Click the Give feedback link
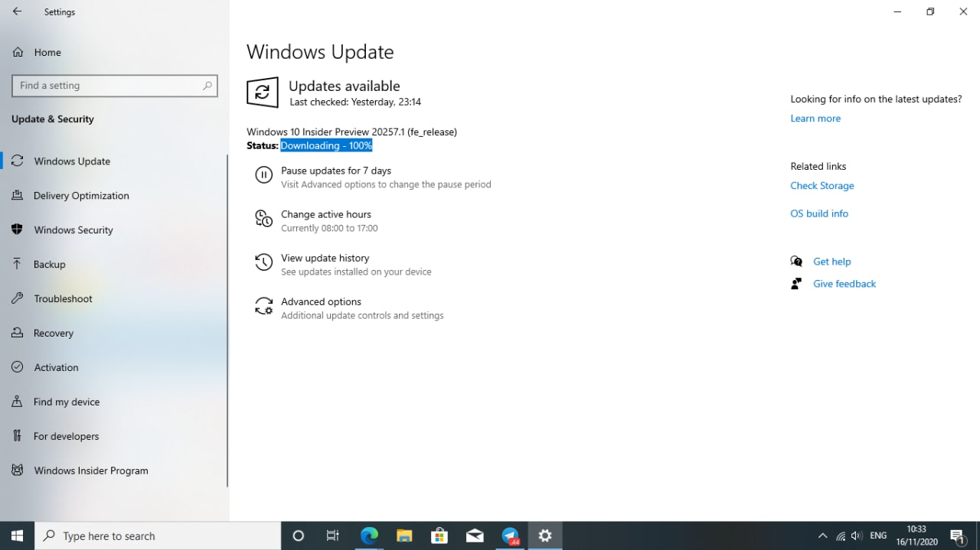This screenshot has height=550, width=980. pos(844,284)
